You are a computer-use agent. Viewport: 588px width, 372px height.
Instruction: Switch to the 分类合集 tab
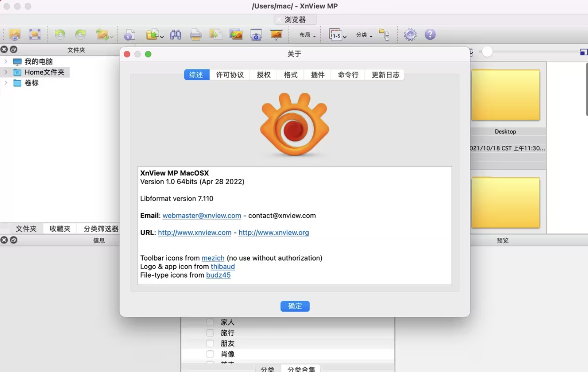(301, 369)
